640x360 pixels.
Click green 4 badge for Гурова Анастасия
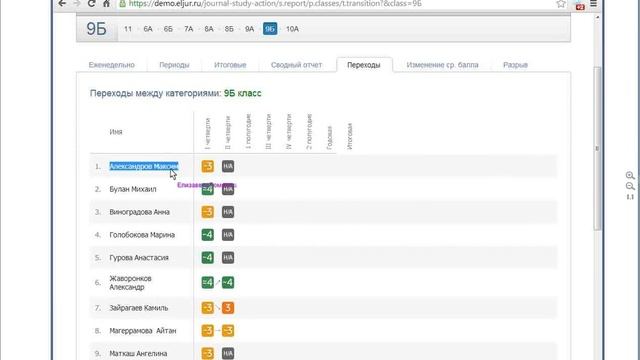pos(208,258)
